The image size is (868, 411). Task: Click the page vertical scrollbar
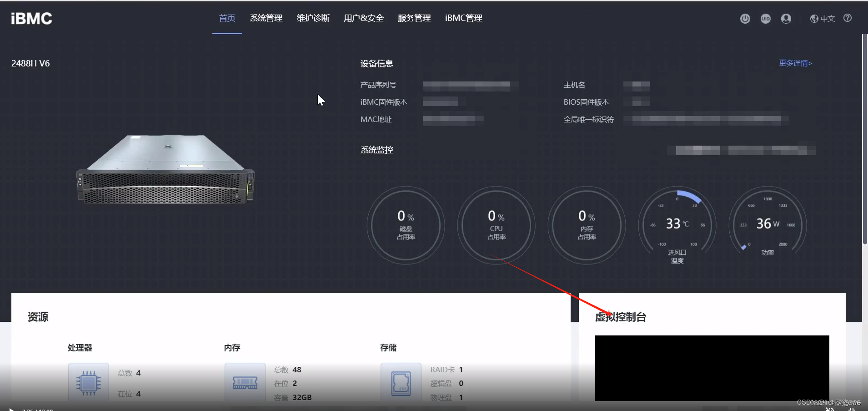pos(865,140)
